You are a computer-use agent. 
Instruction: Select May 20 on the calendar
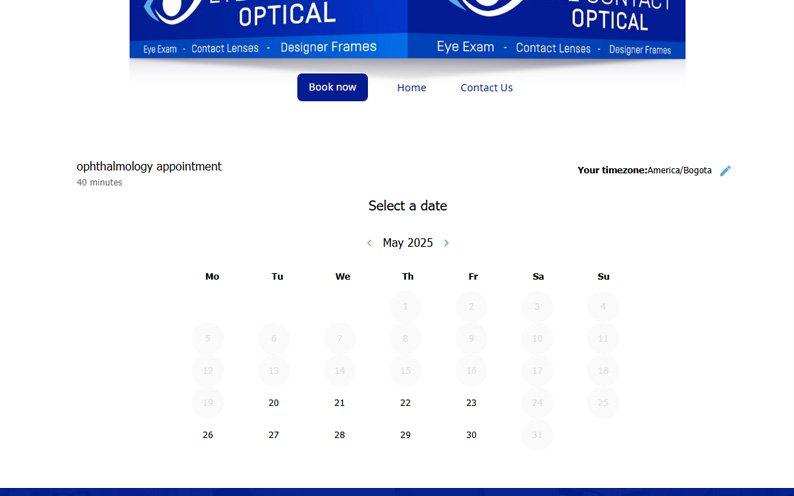tap(274, 403)
